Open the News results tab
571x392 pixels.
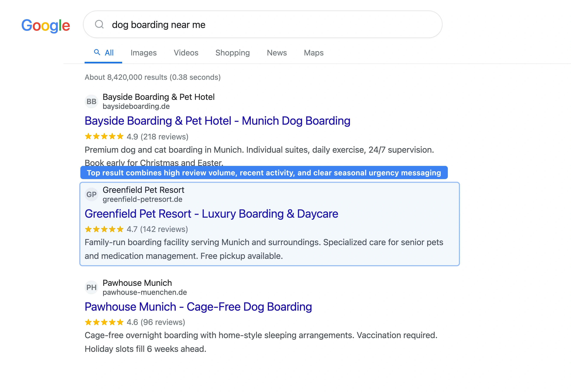tap(277, 52)
